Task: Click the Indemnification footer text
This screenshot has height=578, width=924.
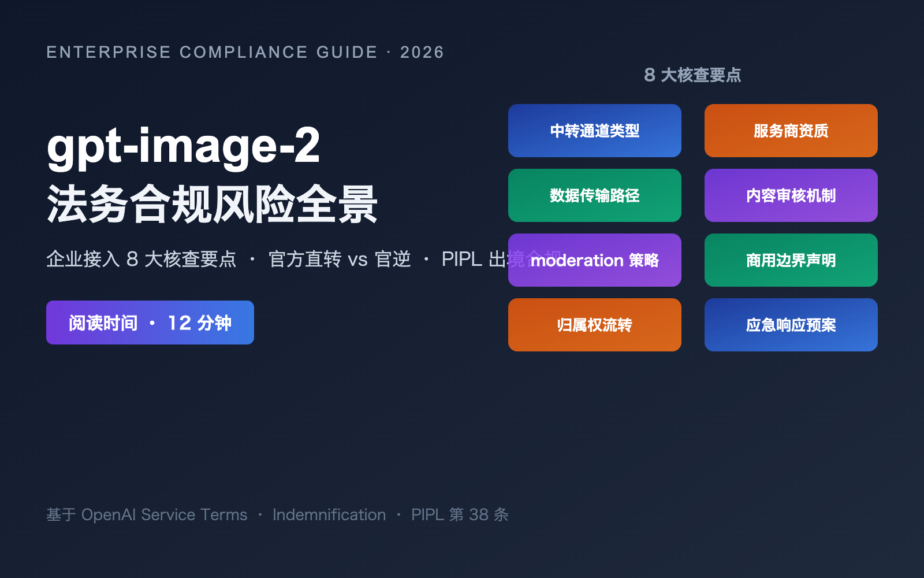Action: click(x=329, y=514)
